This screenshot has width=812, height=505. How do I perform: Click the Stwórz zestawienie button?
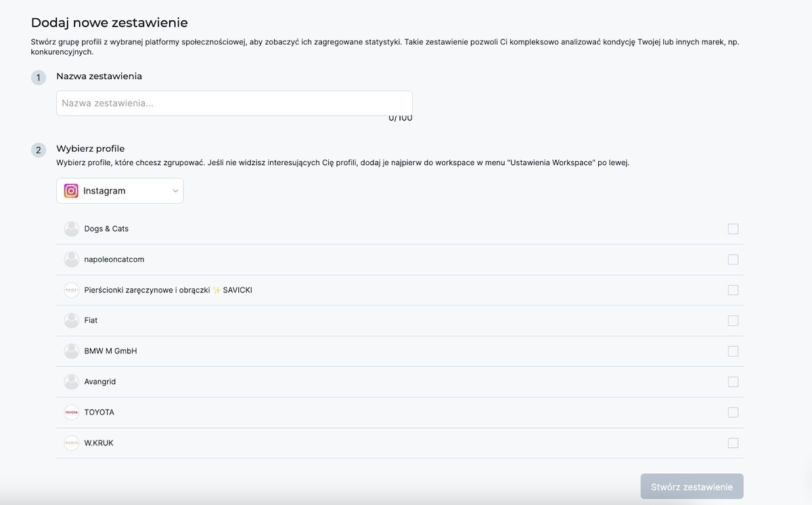tap(692, 487)
